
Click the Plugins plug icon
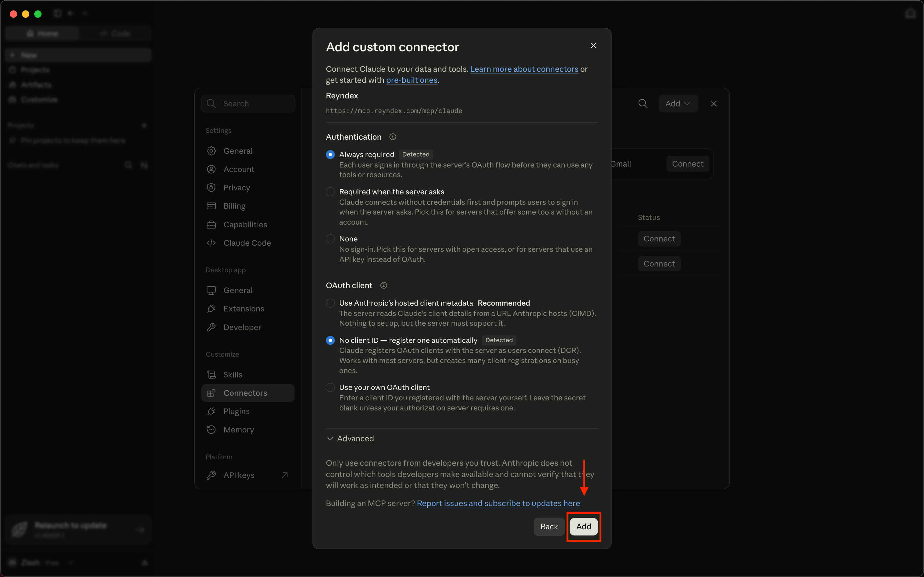(x=211, y=411)
